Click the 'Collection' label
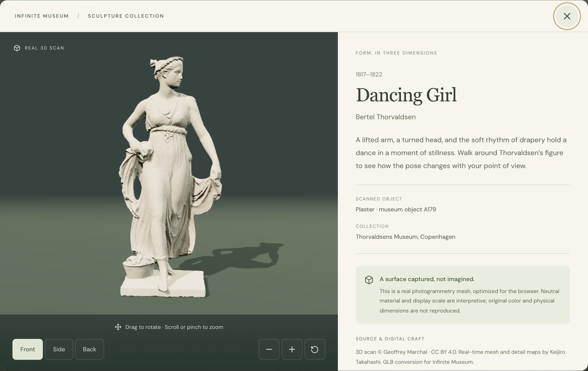The height and width of the screenshot is (371, 588). [x=372, y=226]
